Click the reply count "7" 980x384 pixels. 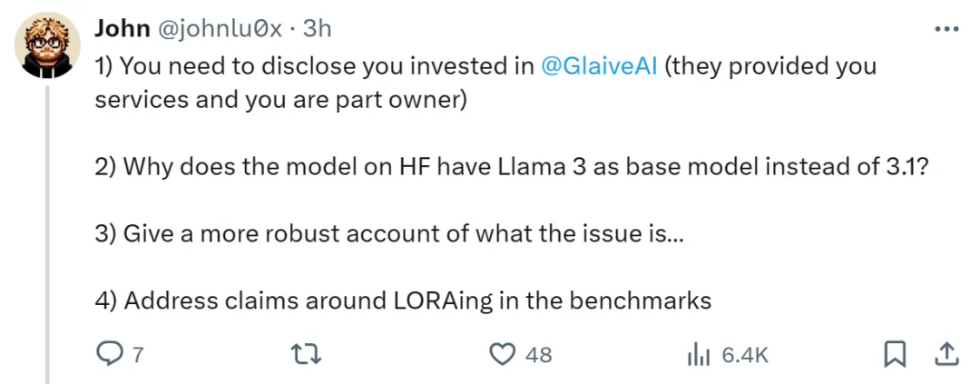click(x=138, y=355)
